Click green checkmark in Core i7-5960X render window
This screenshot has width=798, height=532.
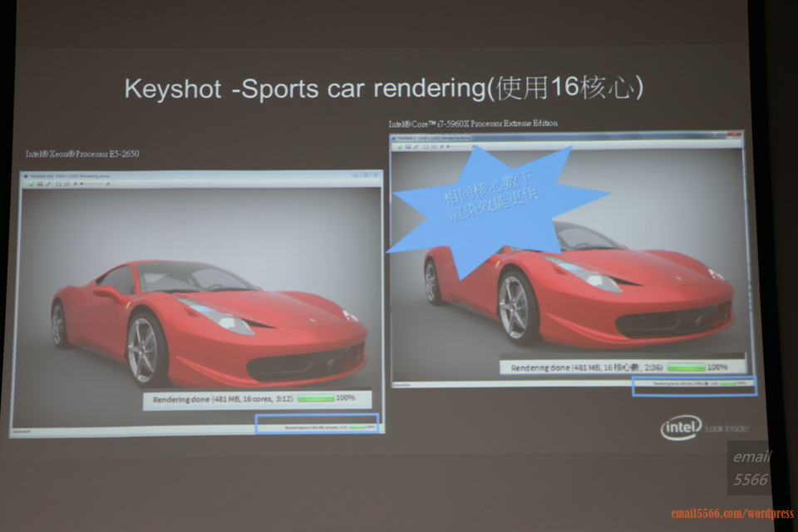(400, 147)
